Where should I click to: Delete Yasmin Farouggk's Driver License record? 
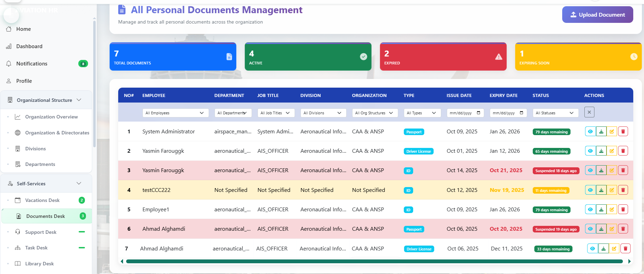click(623, 151)
